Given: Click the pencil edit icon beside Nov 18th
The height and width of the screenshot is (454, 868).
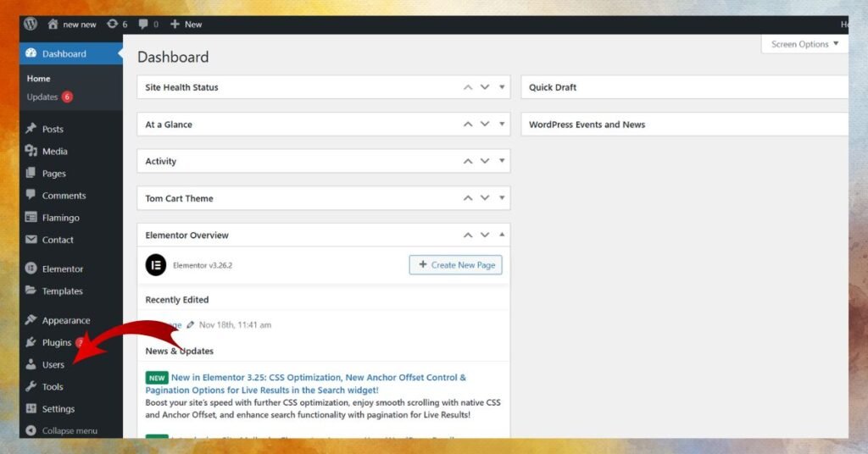Looking at the screenshot, I should point(191,324).
